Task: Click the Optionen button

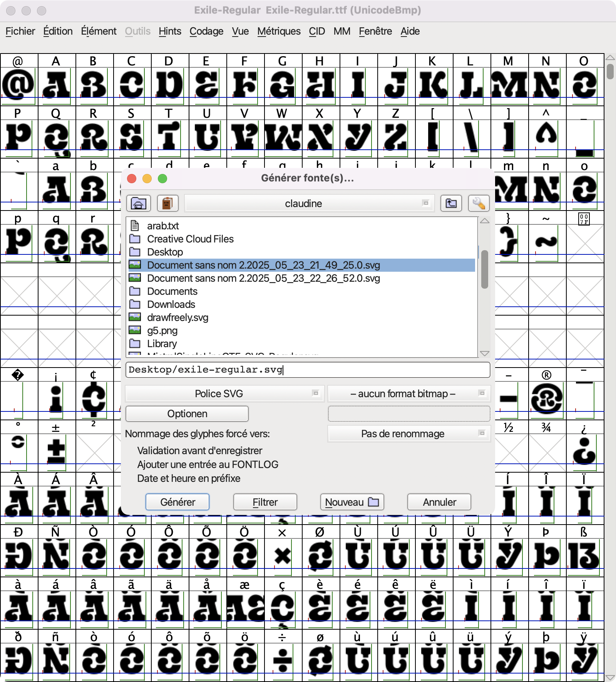Action: click(187, 414)
